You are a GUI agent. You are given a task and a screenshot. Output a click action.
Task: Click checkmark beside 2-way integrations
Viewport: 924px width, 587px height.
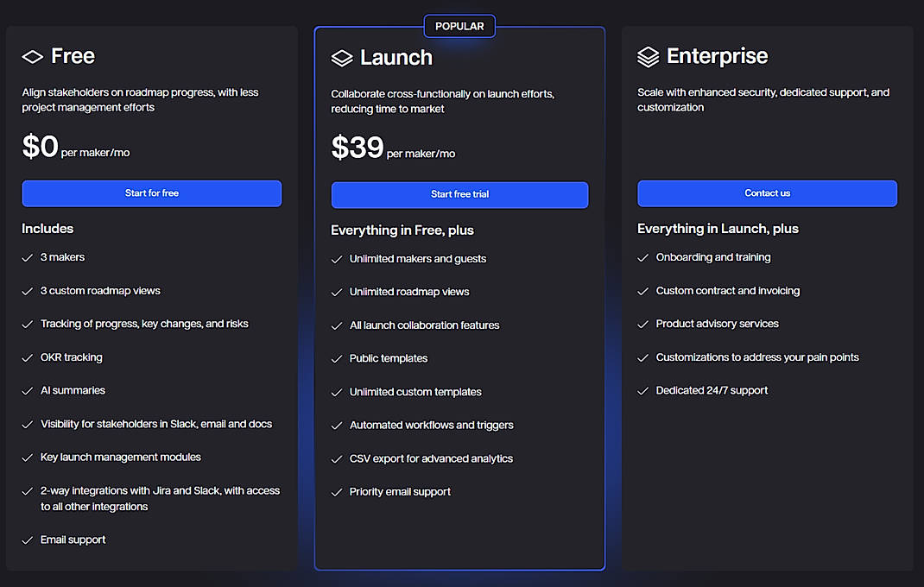click(27, 491)
